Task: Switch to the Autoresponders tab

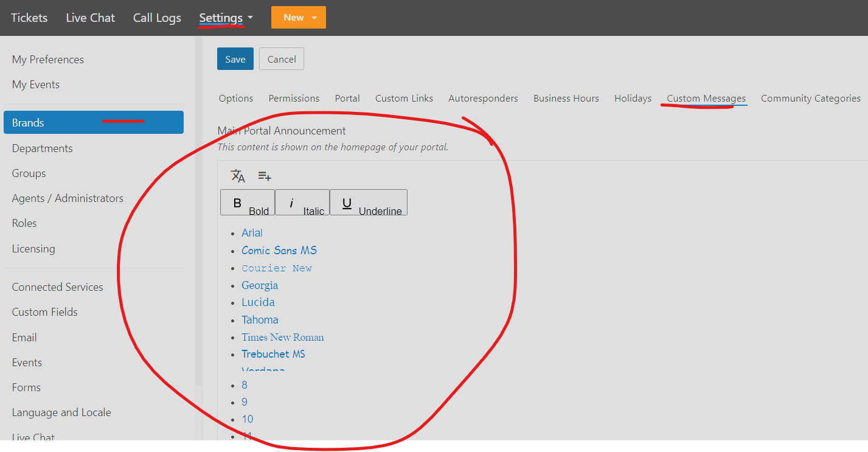Action: coord(483,99)
